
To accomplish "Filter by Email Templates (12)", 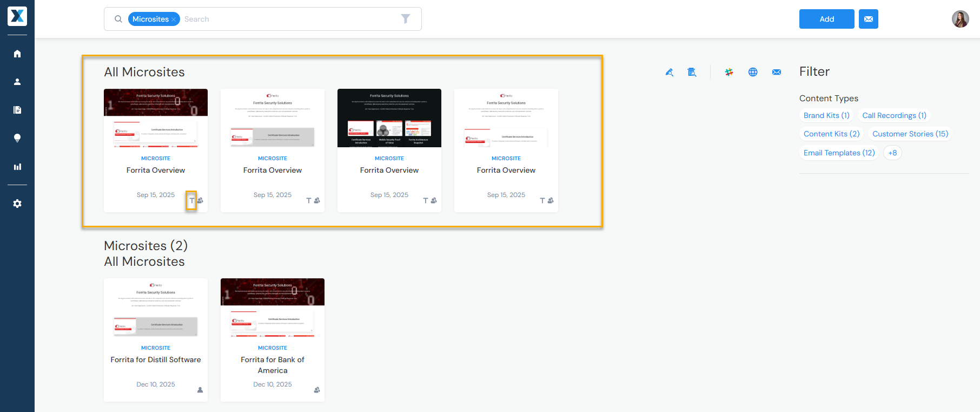I will click(x=839, y=153).
